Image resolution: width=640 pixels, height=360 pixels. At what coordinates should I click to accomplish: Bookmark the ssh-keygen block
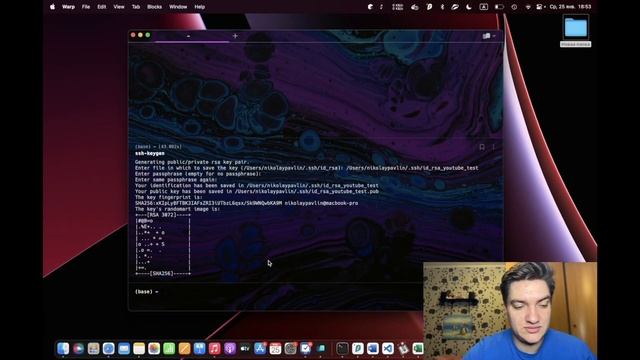click(x=482, y=147)
